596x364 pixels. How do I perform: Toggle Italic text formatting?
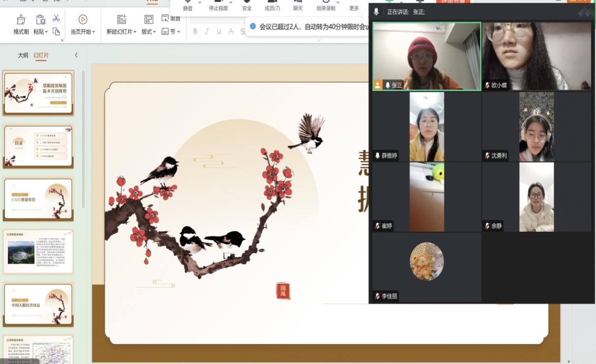point(207,31)
